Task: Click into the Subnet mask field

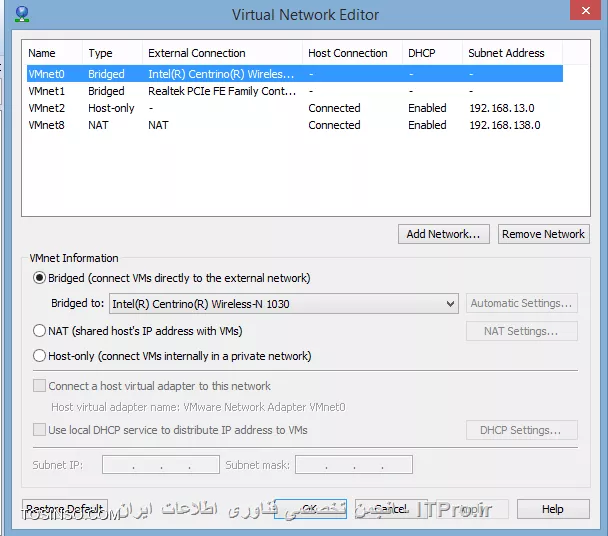Action: (x=354, y=465)
